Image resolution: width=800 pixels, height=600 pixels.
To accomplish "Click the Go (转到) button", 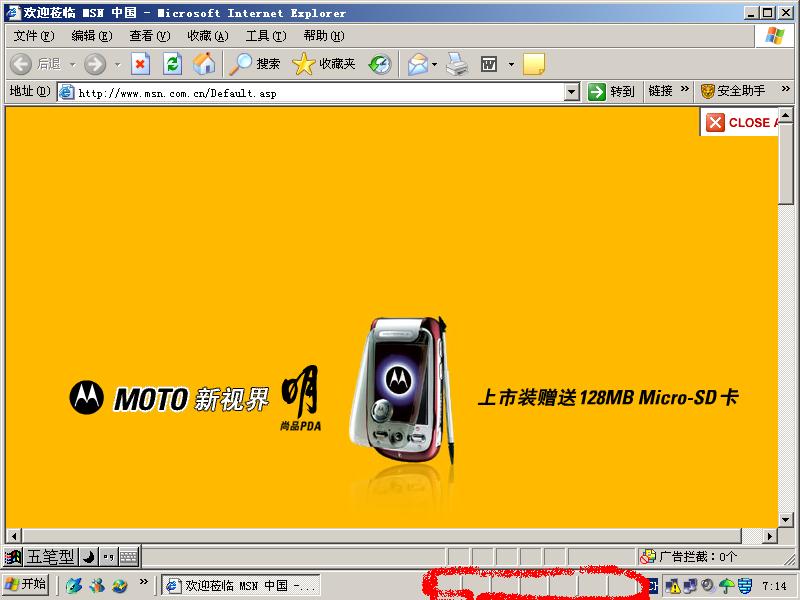I will click(x=611, y=92).
